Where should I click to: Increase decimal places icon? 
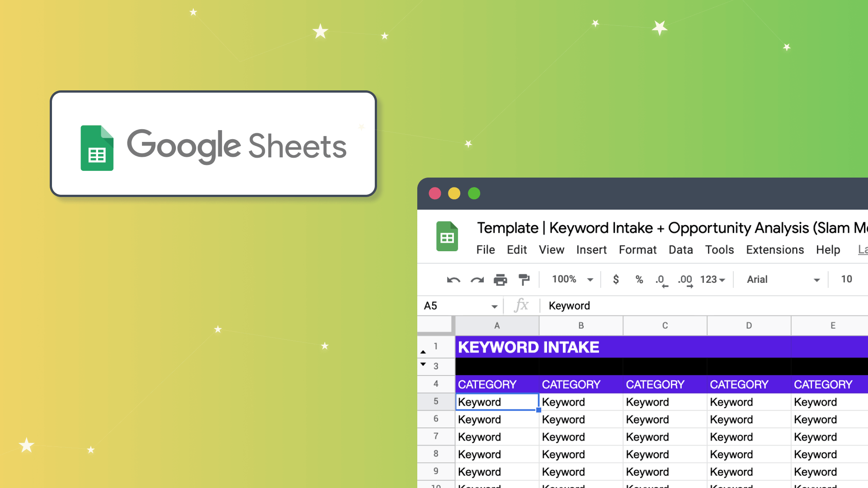coord(685,281)
